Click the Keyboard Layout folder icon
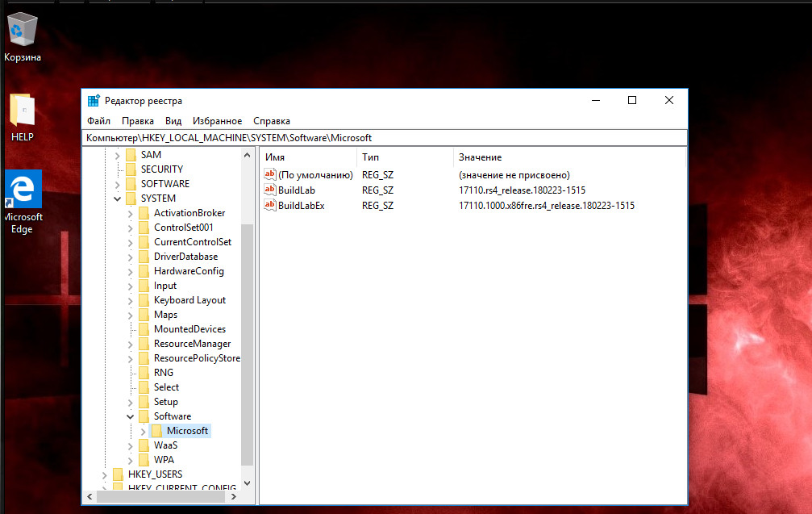Viewport: 812px width, 514px height. click(x=144, y=300)
